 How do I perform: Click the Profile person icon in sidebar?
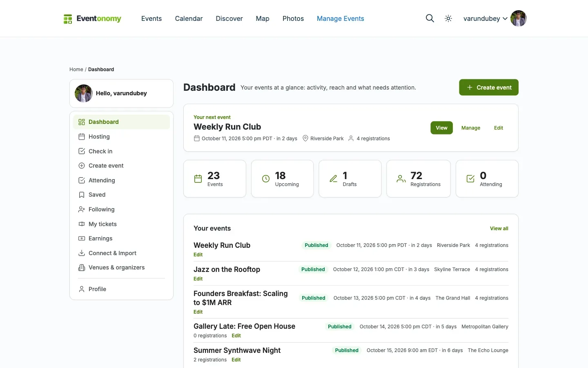point(82,289)
